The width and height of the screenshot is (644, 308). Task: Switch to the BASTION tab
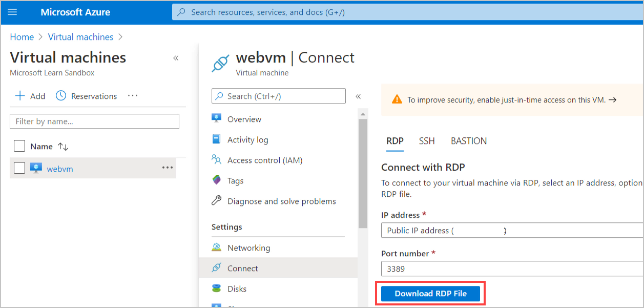pyautogui.click(x=469, y=141)
